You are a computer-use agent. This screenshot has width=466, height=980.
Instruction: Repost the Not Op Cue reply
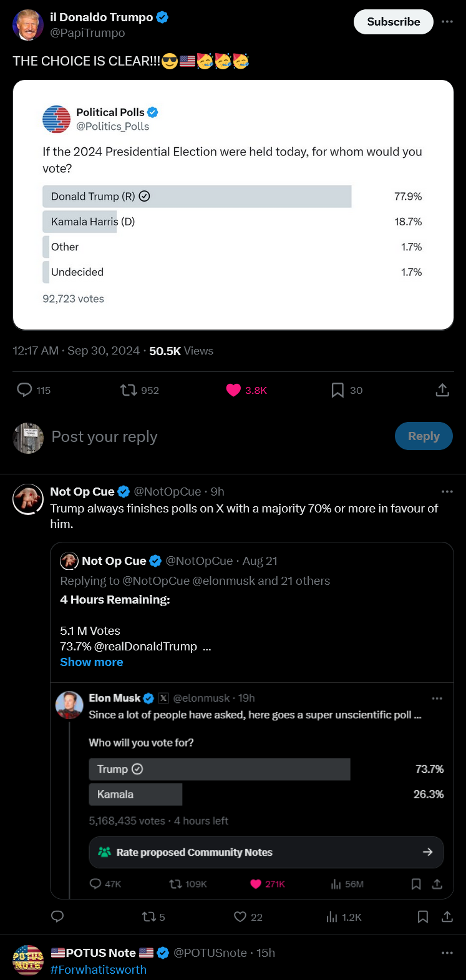click(148, 917)
